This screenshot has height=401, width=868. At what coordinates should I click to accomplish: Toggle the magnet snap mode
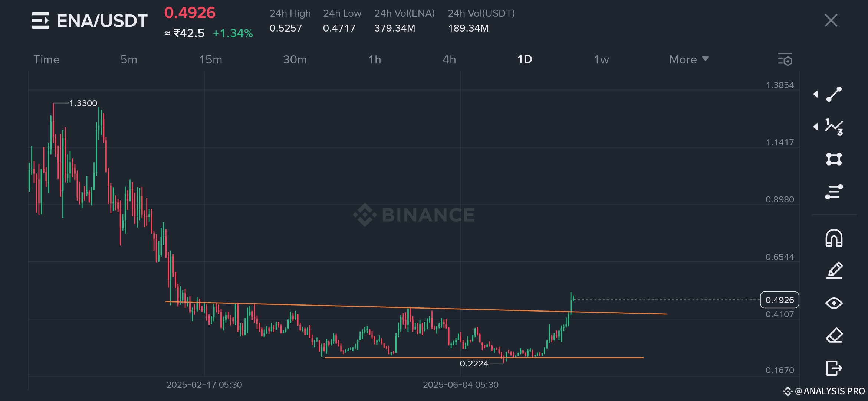coord(834,238)
